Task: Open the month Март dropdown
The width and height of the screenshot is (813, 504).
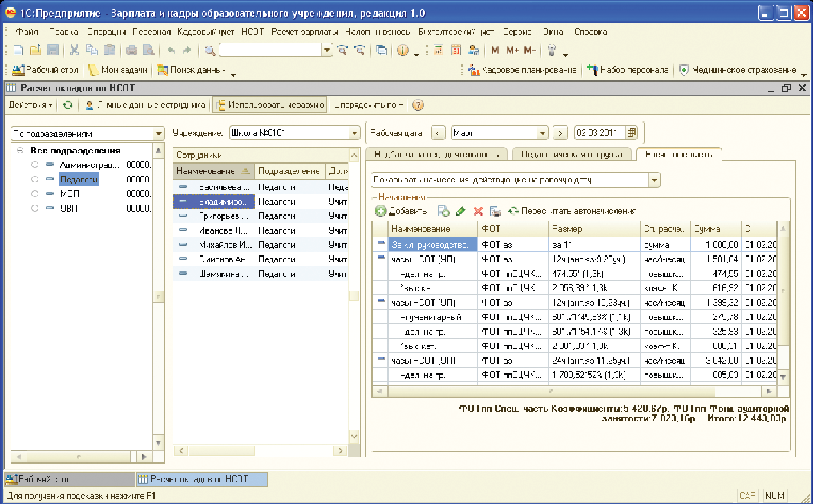Action: tap(543, 133)
